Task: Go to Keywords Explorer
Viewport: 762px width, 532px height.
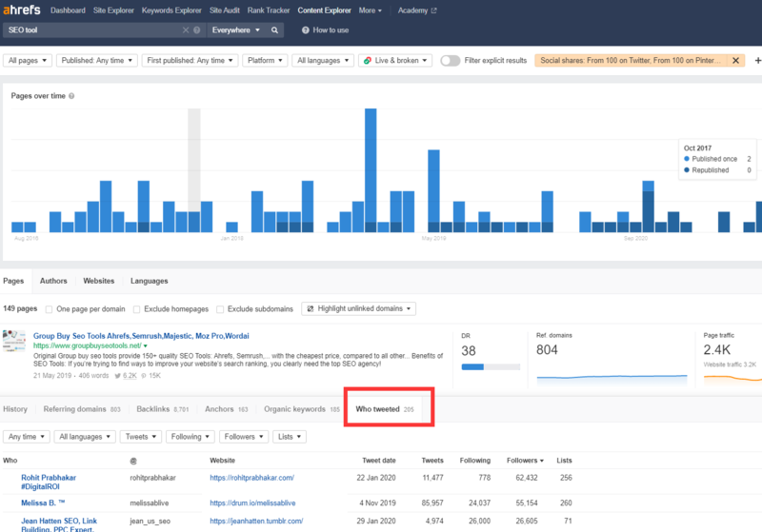Action: point(171,10)
